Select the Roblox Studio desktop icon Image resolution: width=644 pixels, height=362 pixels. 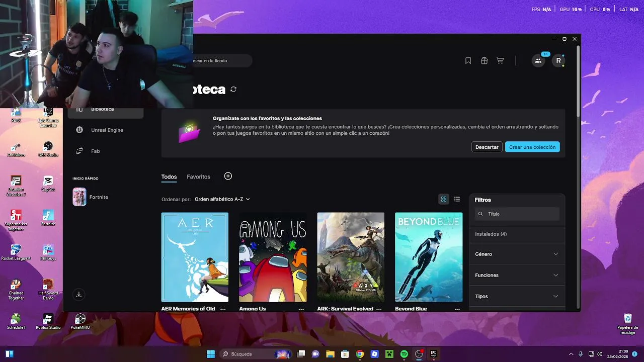click(x=48, y=322)
